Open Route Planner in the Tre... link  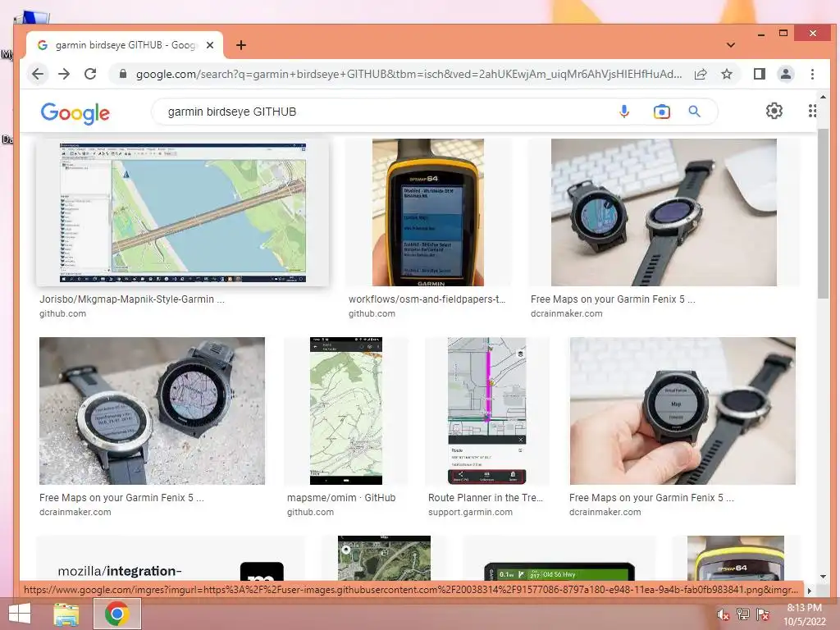tap(486, 498)
